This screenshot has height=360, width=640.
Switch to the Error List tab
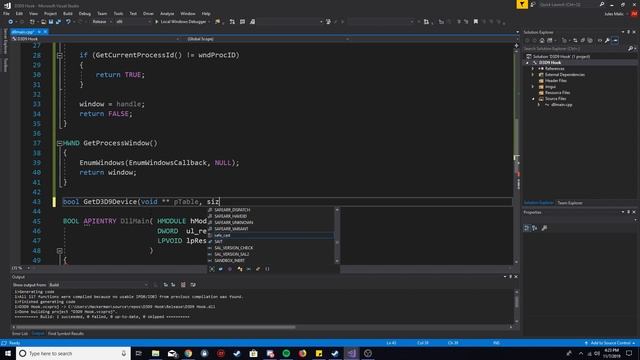pyautogui.click(x=20, y=334)
